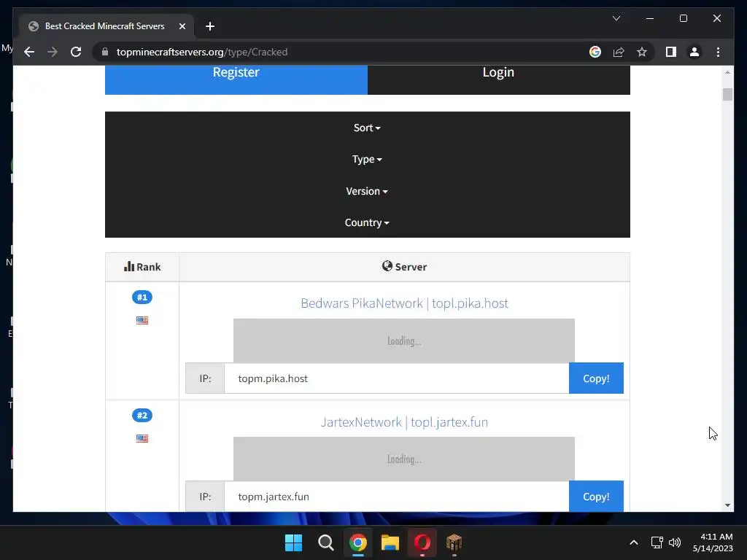Viewport: 747px width, 560px height.
Task: Open the Windows Start menu
Action: (293, 542)
